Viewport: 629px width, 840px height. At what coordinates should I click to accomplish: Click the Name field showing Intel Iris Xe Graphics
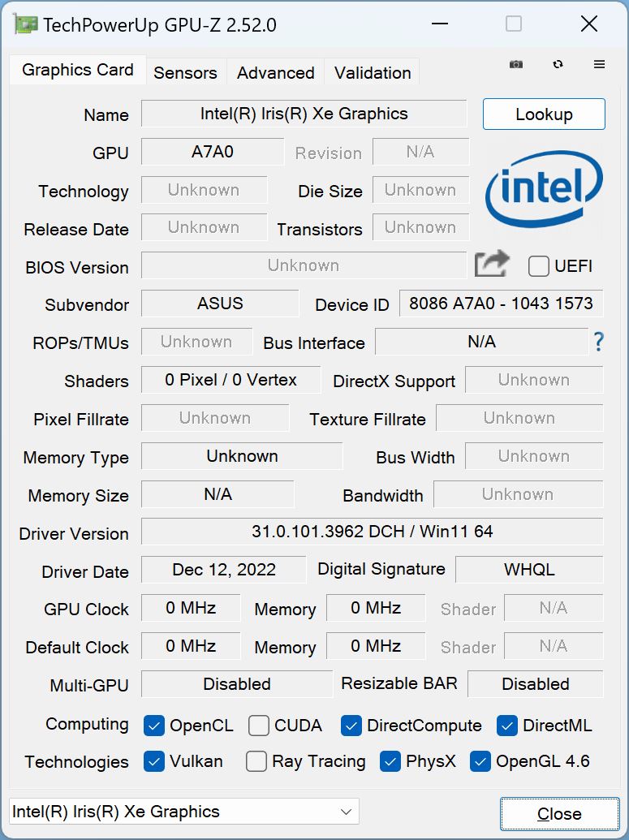tap(304, 114)
